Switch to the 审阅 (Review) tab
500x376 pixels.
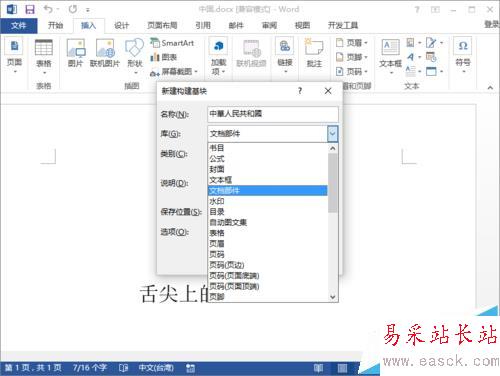[x=269, y=25]
